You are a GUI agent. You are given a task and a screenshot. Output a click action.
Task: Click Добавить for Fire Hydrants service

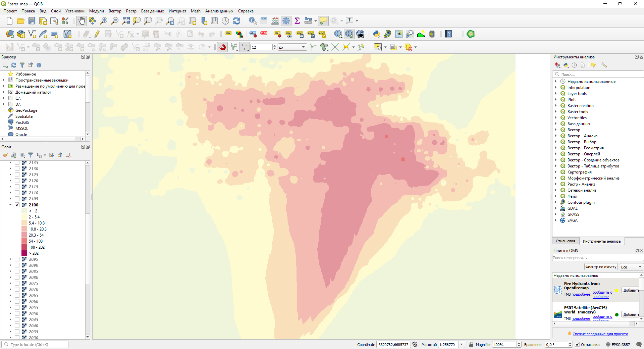631,290
